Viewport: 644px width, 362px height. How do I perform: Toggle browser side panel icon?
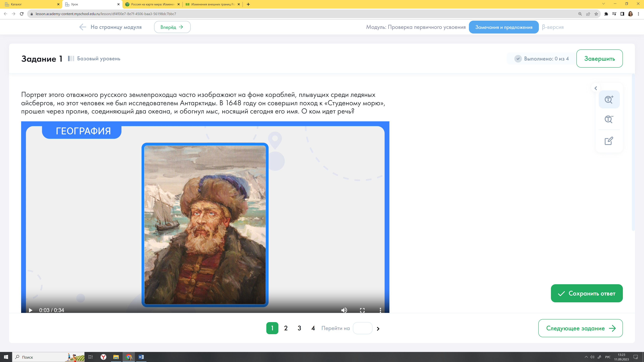(622, 14)
